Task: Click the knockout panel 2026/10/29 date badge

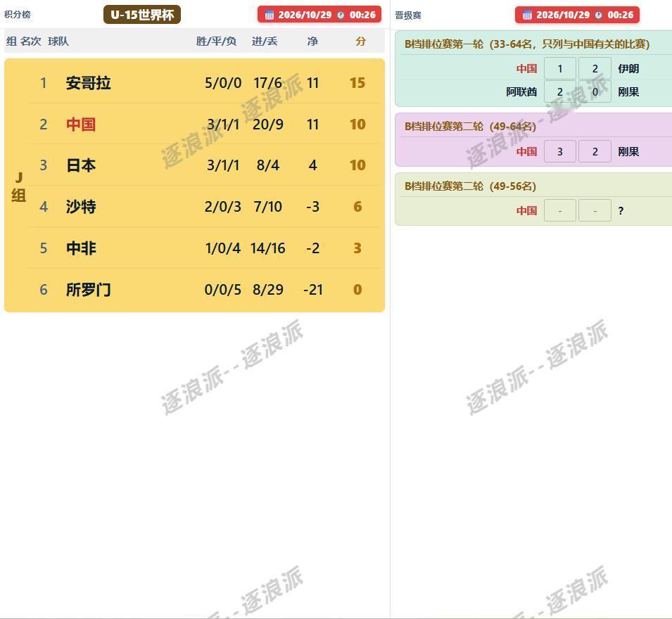Action: click(577, 15)
